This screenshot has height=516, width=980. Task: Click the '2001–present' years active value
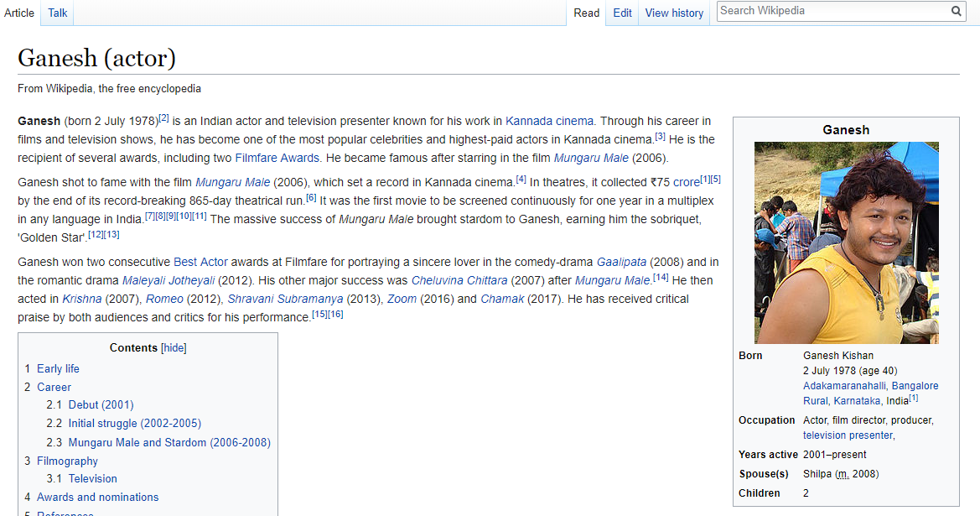(x=834, y=455)
